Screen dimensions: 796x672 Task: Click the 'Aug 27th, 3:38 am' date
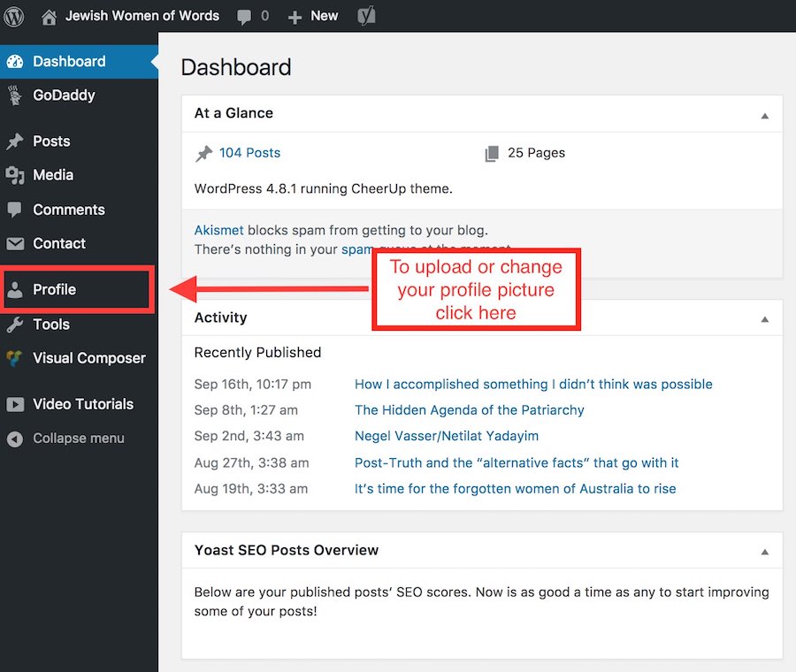(251, 463)
